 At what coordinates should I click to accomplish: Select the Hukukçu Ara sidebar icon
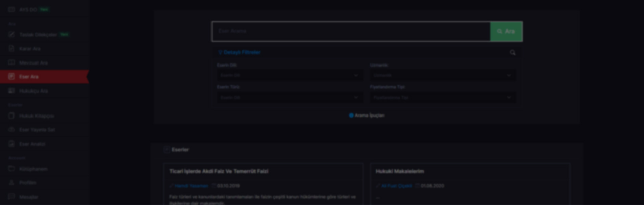pyautogui.click(x=12, y=91)
